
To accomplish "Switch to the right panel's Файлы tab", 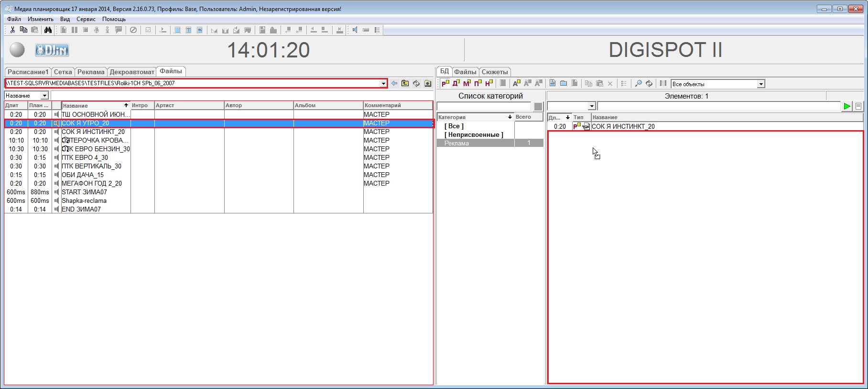I will point(465,72).
